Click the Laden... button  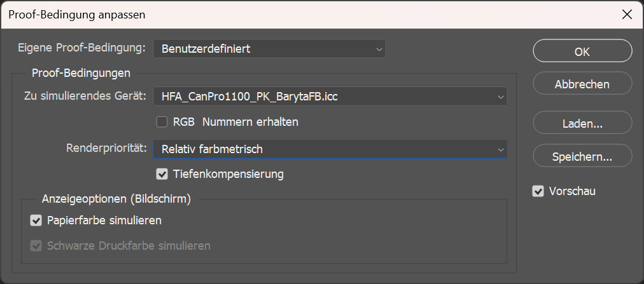[582, 124]
